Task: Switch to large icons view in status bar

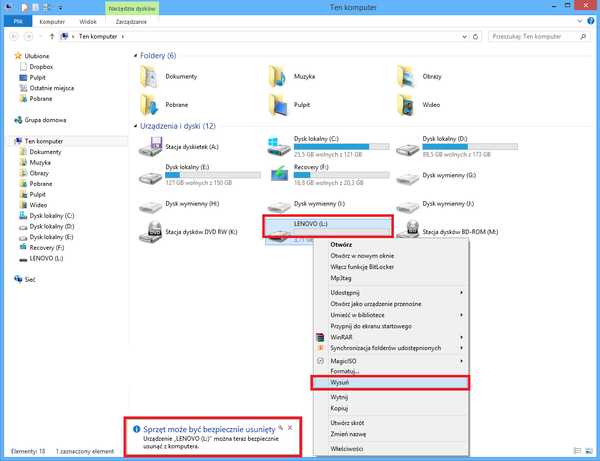Action: pyautogui.click(x=589, y=451)
